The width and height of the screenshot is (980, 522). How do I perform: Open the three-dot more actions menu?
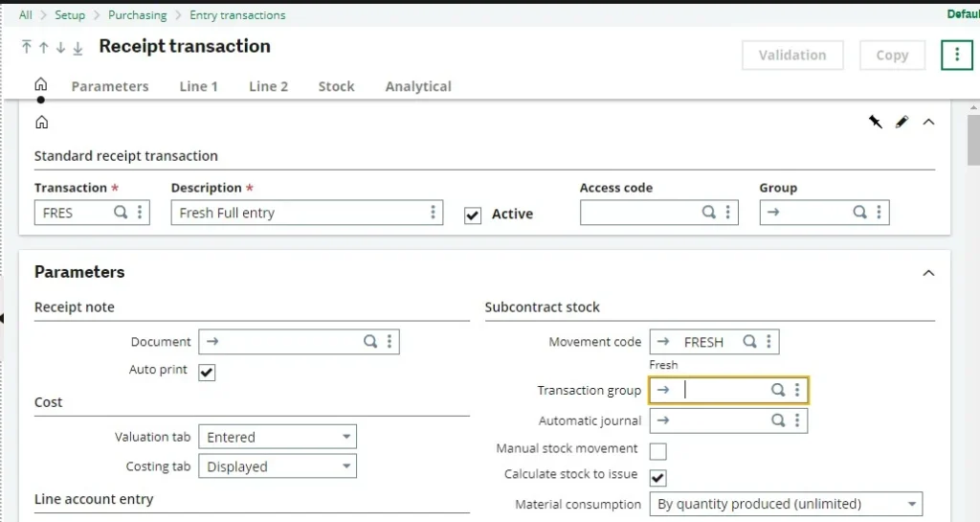click(x=957, y=55)
